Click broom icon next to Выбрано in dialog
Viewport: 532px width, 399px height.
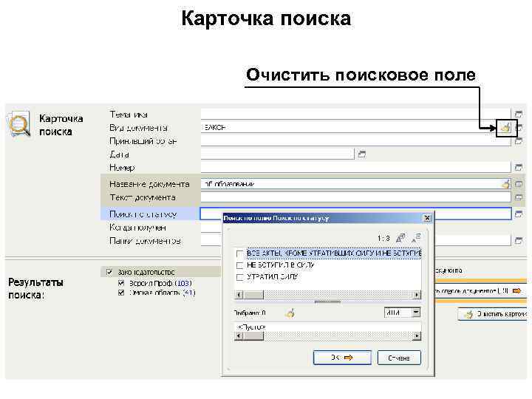pos(290,313)
